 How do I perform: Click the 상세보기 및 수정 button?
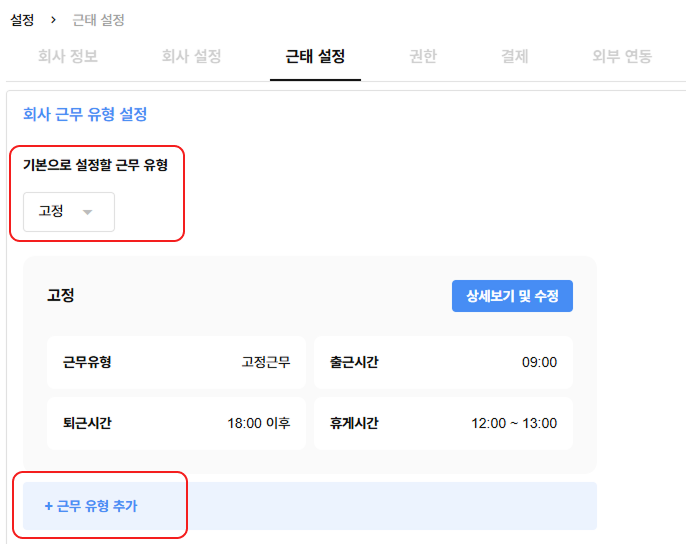click(512, 296)
